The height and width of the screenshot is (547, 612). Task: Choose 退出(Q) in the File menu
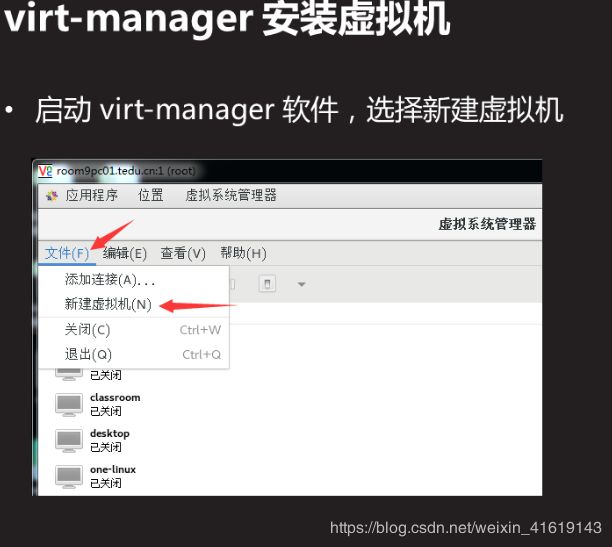(x=133, y=355)
